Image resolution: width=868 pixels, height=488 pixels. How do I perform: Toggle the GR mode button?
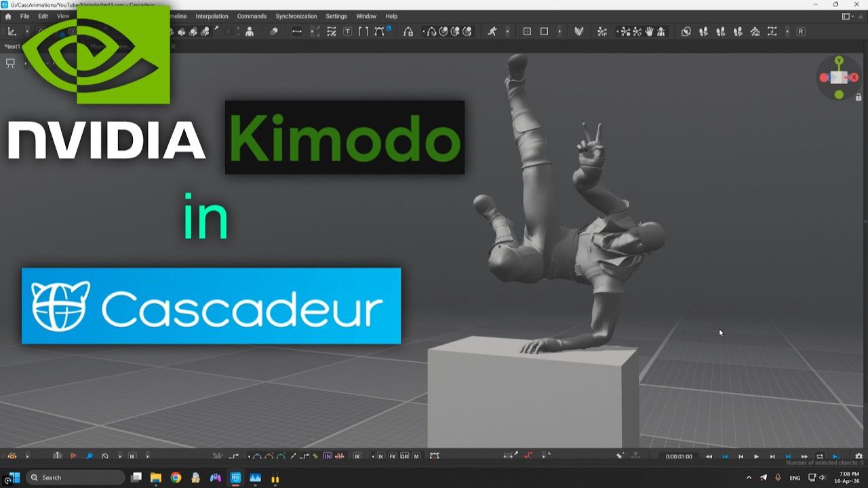405,456
